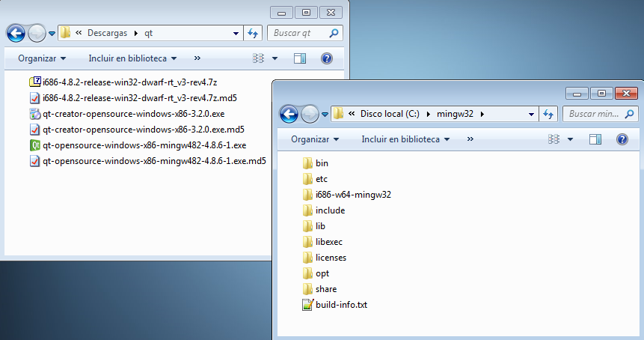Screen dimensions: 644x340
Task: Select qt-creator-opensource-windows-x86-3.2.0.exe.md5 file
Action: (x=137, y=130)
